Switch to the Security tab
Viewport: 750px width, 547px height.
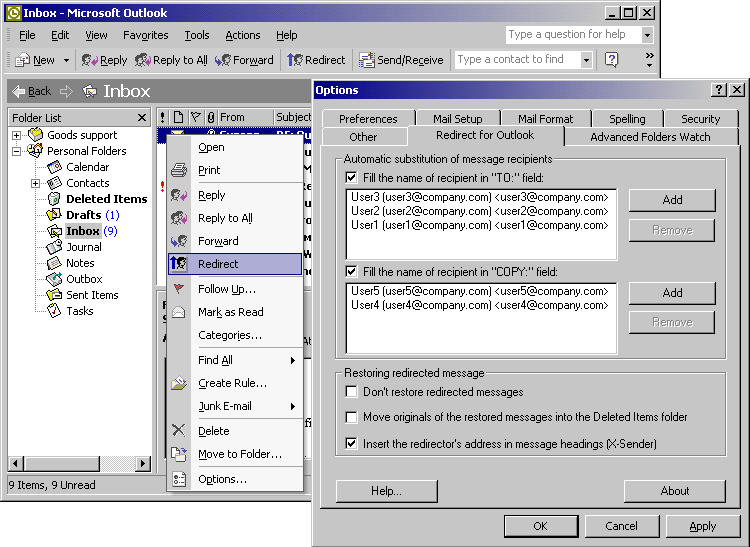(700, 119)
